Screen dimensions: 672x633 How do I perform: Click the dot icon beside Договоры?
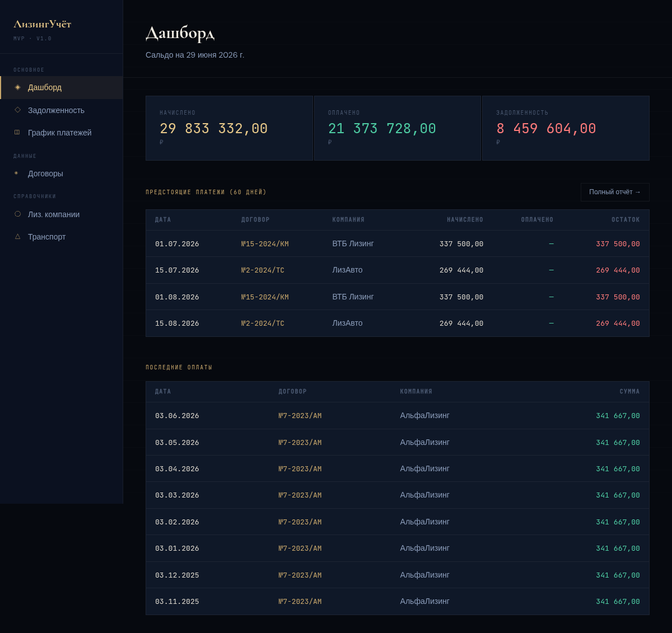pos(16,174)
